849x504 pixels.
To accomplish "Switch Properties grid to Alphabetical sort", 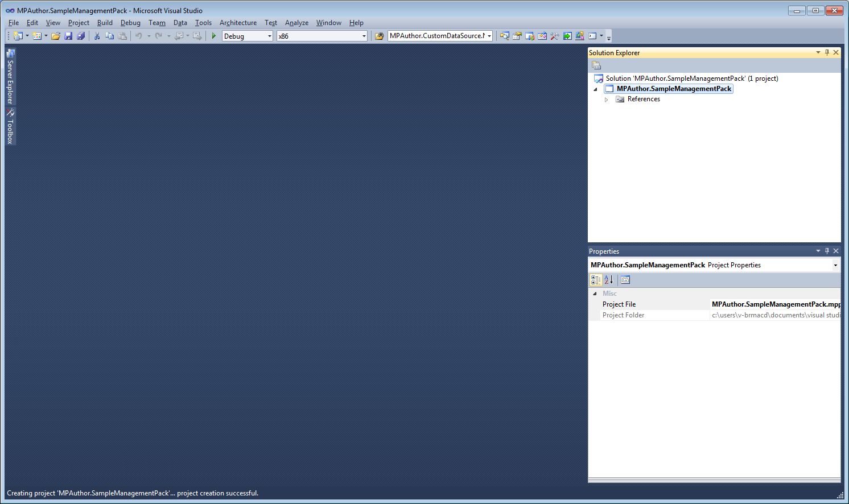I will coord(609,280).
